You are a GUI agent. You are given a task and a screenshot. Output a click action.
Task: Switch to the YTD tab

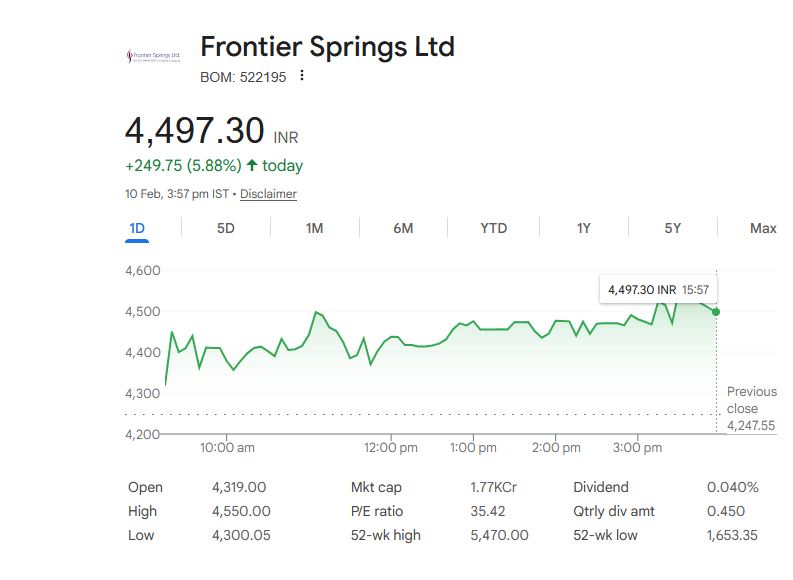493,228
